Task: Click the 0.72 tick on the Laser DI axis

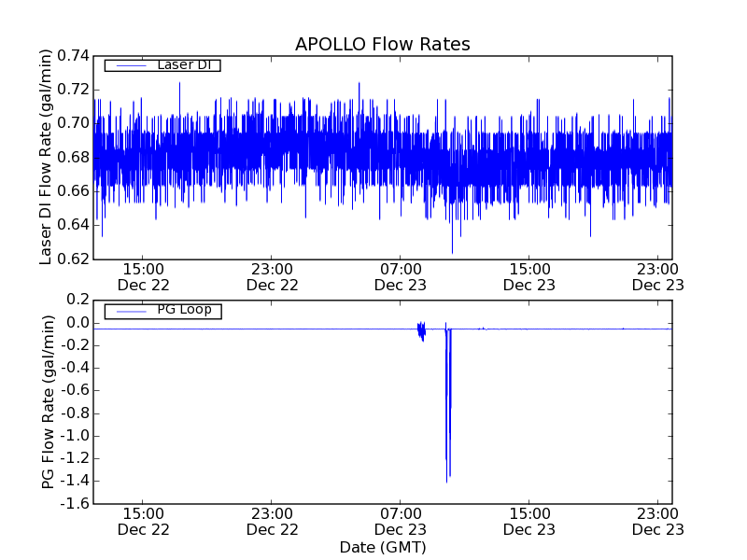Action: [74, 90]
